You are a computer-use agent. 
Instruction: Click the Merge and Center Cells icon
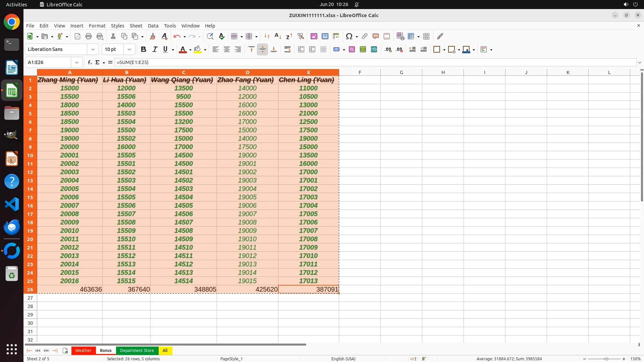pyautogui.click(x=301, y=50)
